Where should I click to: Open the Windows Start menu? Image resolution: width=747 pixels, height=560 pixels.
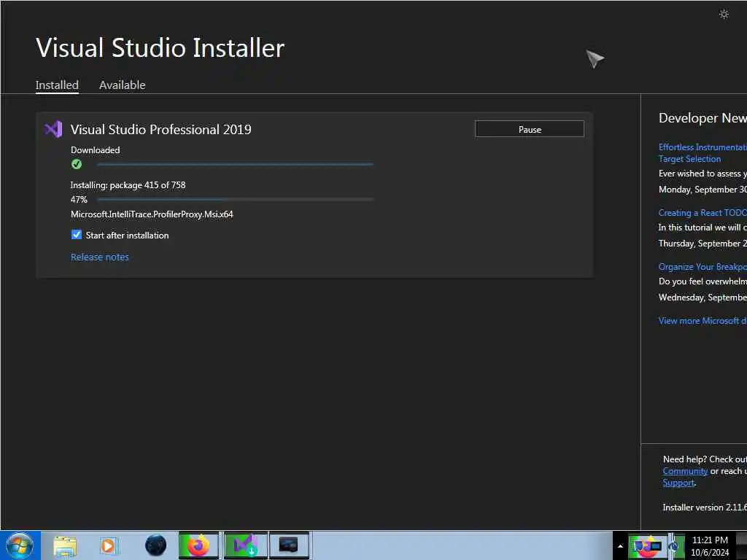(x=20, y=545)
